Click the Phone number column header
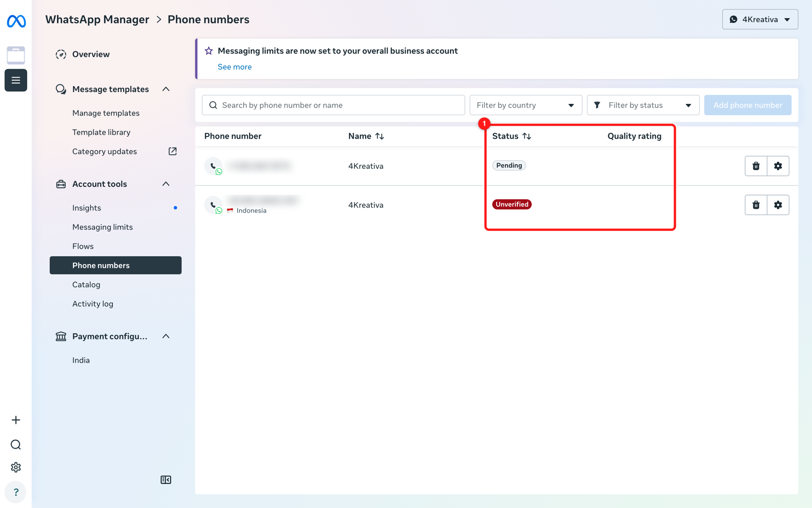The height and width of the screenshot is (508, 812). coord(233,136)
